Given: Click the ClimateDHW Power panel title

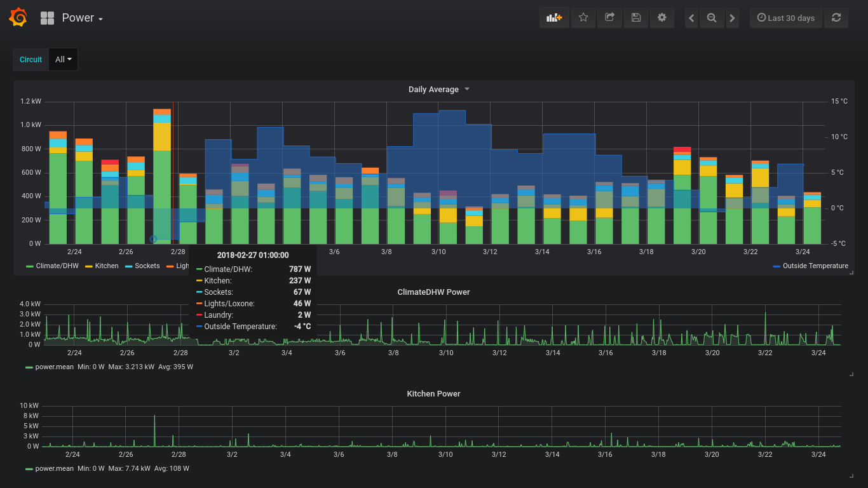Looking at the screenshot, I should click(x=433, y=292).
